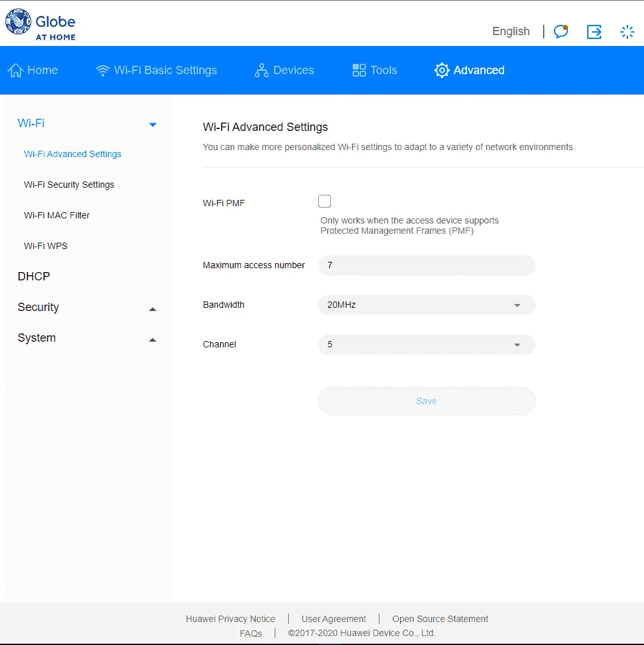Open the Channel dropdown showing 5
The height and width of the screenshot is (645, 644).
[426, 344]
